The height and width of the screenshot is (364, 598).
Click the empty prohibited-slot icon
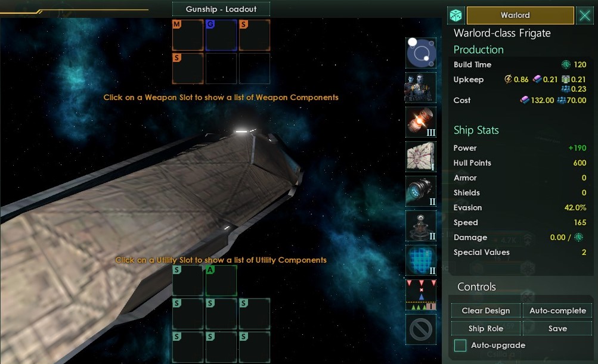421,329
